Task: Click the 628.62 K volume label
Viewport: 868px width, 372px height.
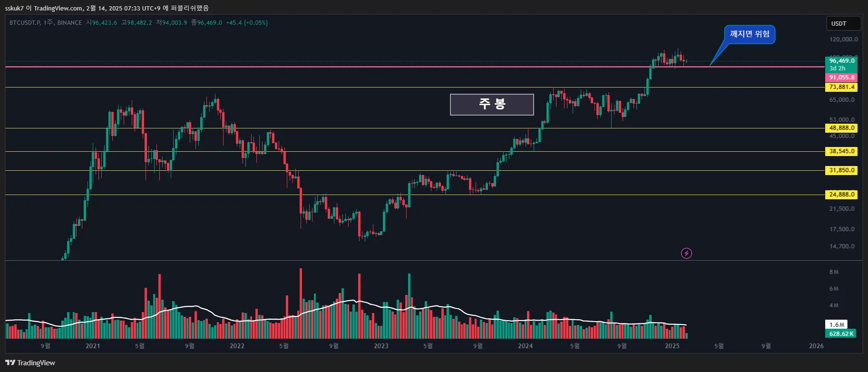Action: point(841,334)
